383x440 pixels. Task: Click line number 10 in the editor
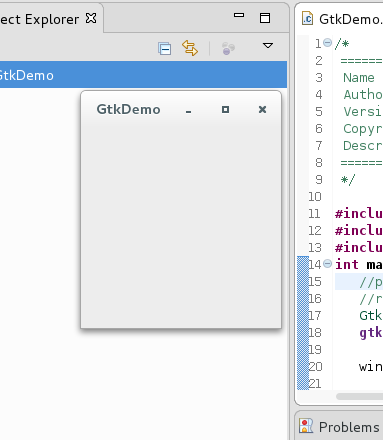pos(315,197)
